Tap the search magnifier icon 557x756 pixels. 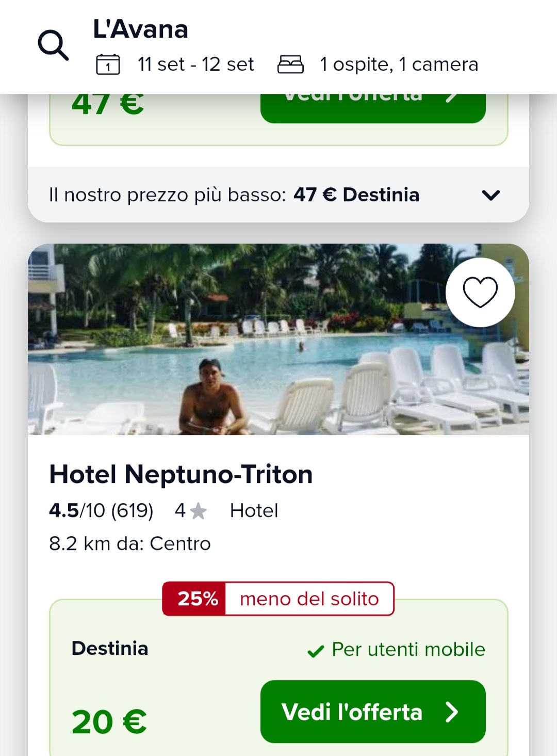pos(53,45)
